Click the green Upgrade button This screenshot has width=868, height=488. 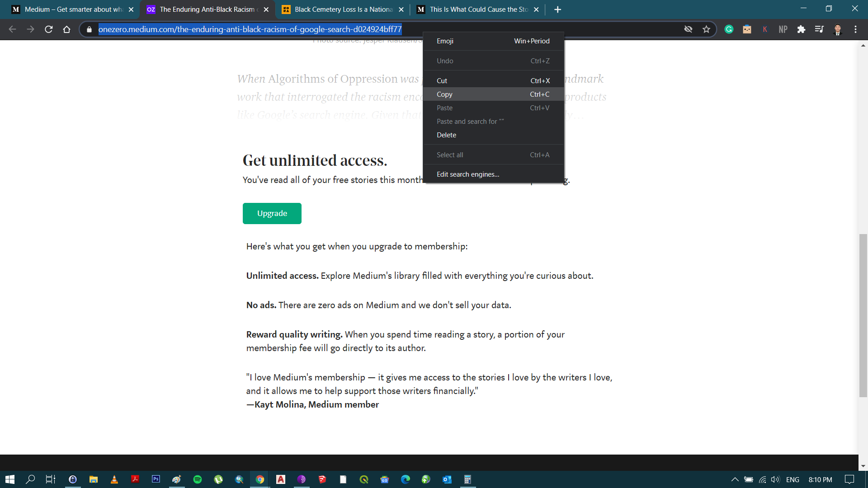272,213
